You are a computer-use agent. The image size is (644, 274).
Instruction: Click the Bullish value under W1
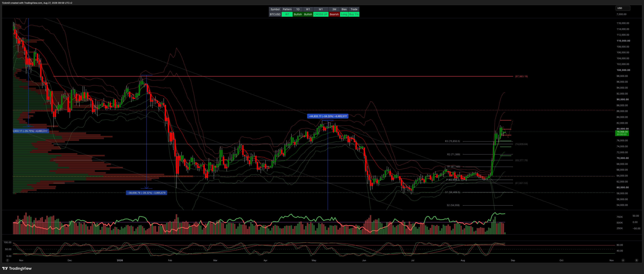coord(308,14)
